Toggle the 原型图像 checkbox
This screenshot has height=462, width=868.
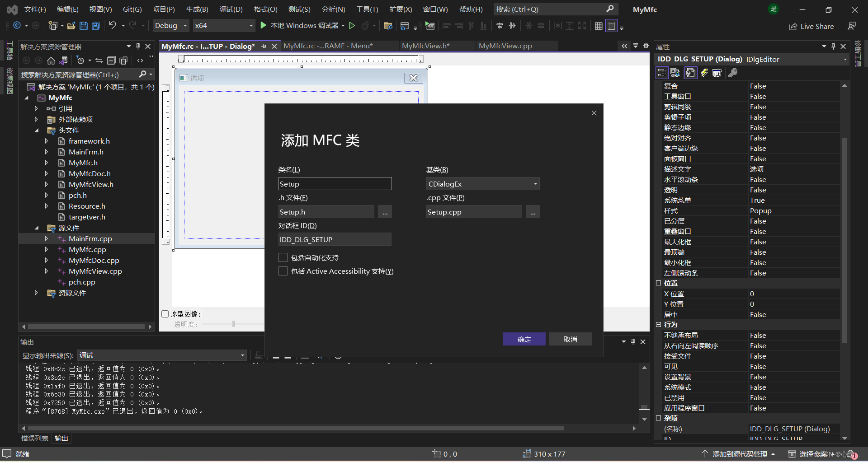[165, 313]
